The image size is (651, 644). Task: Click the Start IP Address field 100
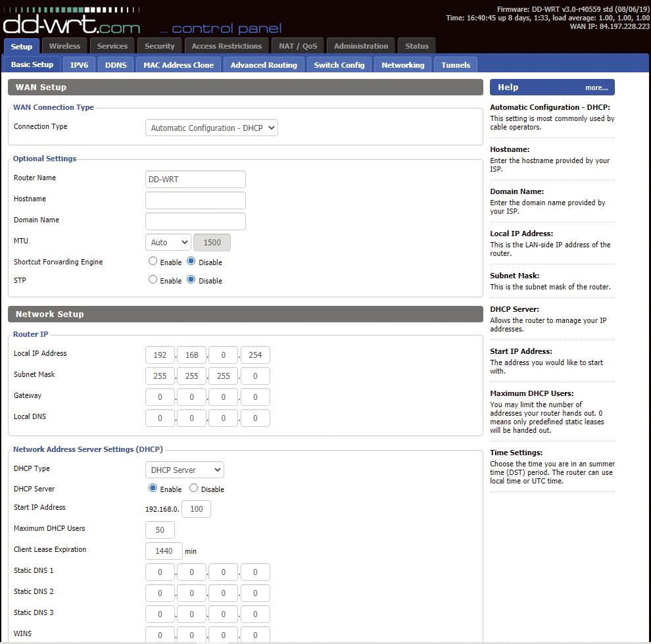click(x=197, y=509)
